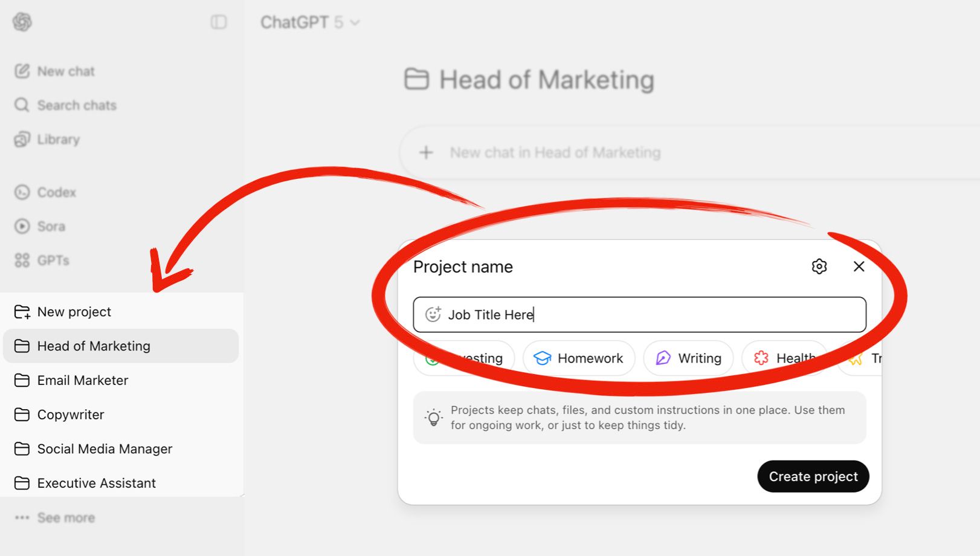Open project settings gear in dialog

point(819,267)
